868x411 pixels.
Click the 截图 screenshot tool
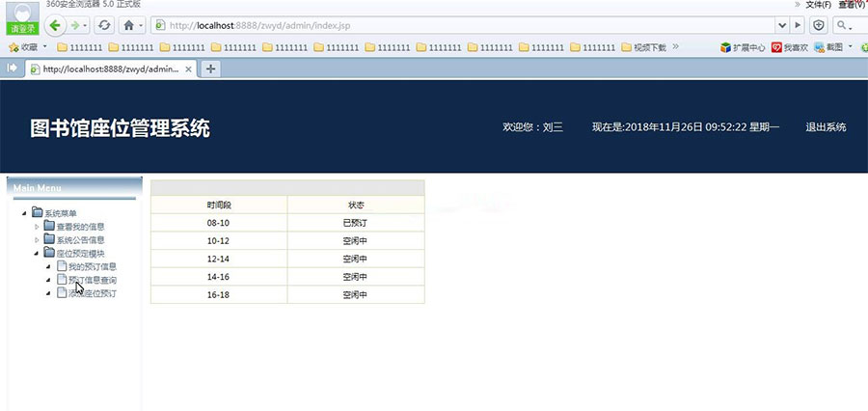coord(829,48)
